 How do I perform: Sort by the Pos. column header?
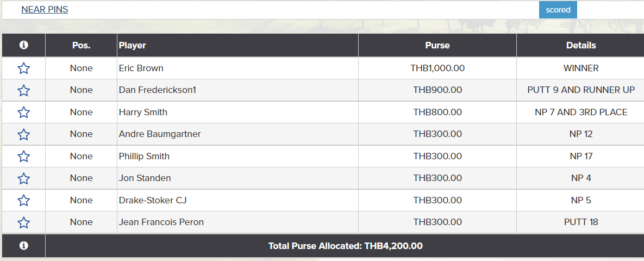point(81,46)
